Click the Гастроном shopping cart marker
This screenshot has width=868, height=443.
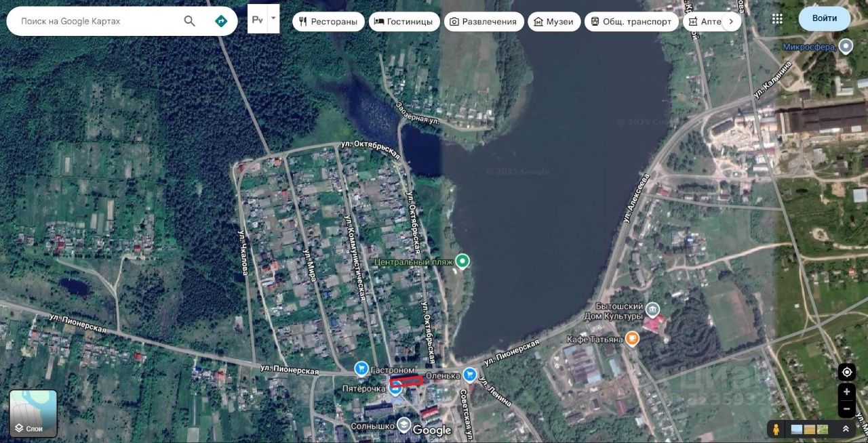coord(361,369)
